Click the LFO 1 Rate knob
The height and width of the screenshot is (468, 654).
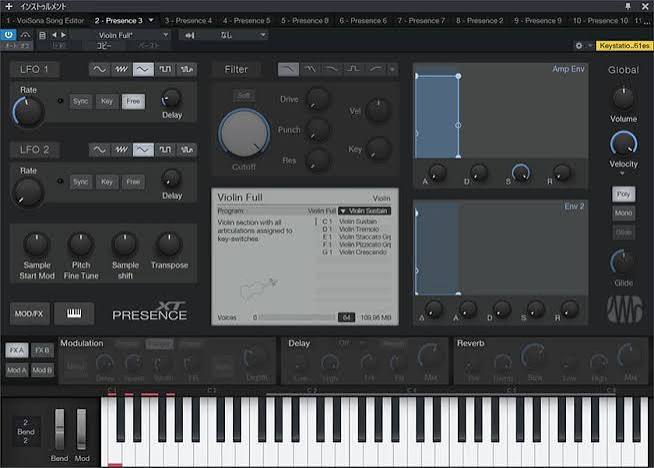[x=28, y=111]
